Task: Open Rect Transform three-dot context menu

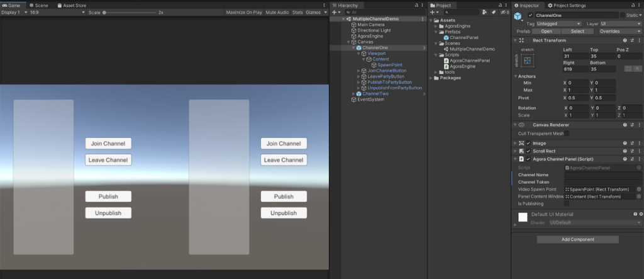Action: [639, 40]
